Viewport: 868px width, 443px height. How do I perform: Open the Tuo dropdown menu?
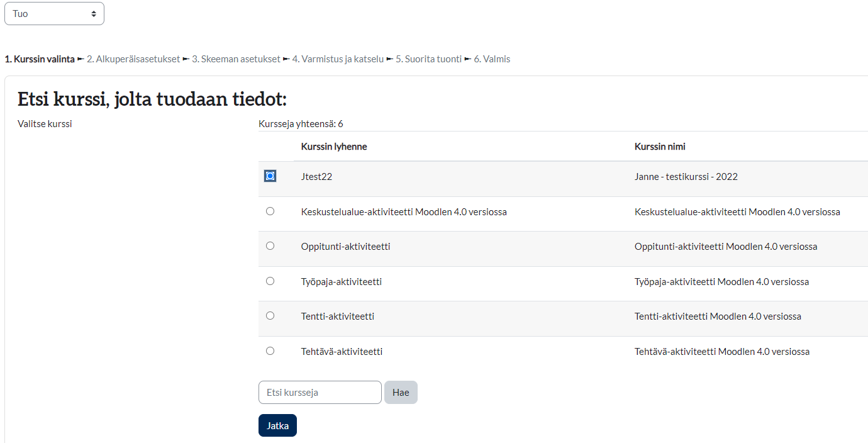(x=54, y=14)
